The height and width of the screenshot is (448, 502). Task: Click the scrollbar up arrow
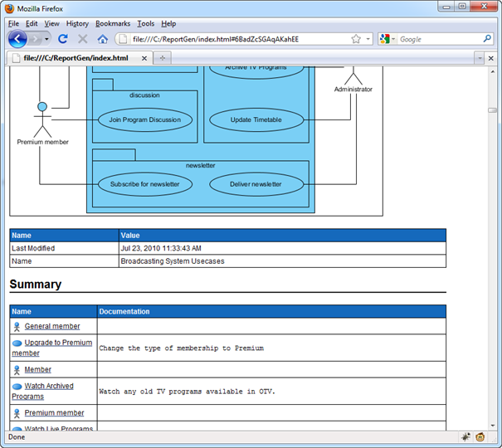pos(492,71)
